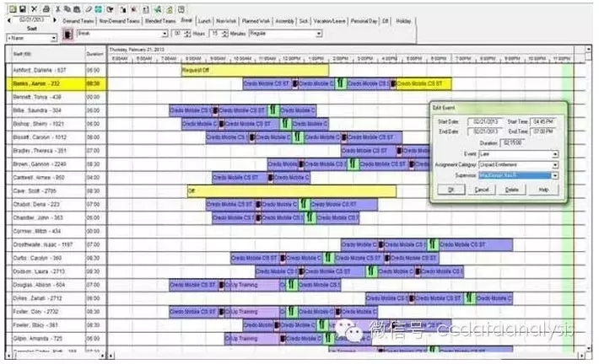Click lunch fork icon in Brown, Gannon row
The height and width of the screenshot is (364, 599).
tap(353, 164)
